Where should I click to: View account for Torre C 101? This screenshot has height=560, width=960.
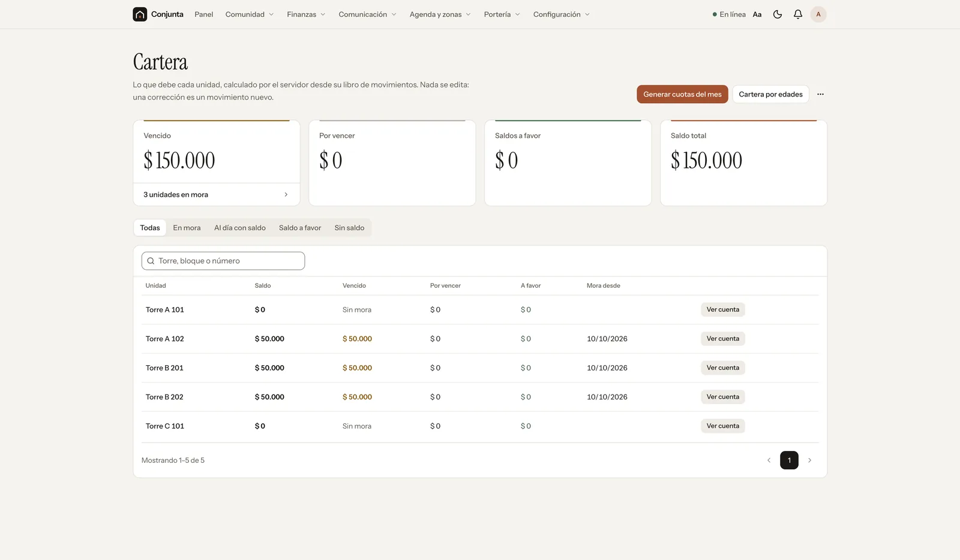pyautogui.click(x=722, y=426)
